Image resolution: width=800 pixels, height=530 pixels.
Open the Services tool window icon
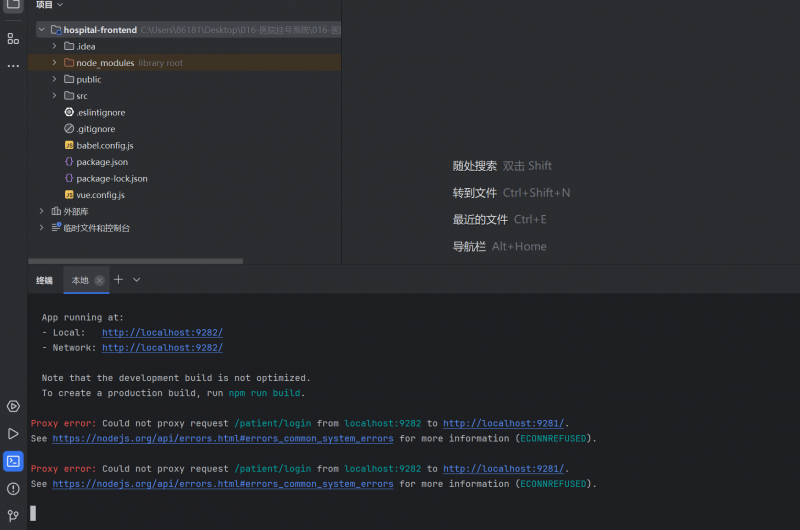pos(13,407)
